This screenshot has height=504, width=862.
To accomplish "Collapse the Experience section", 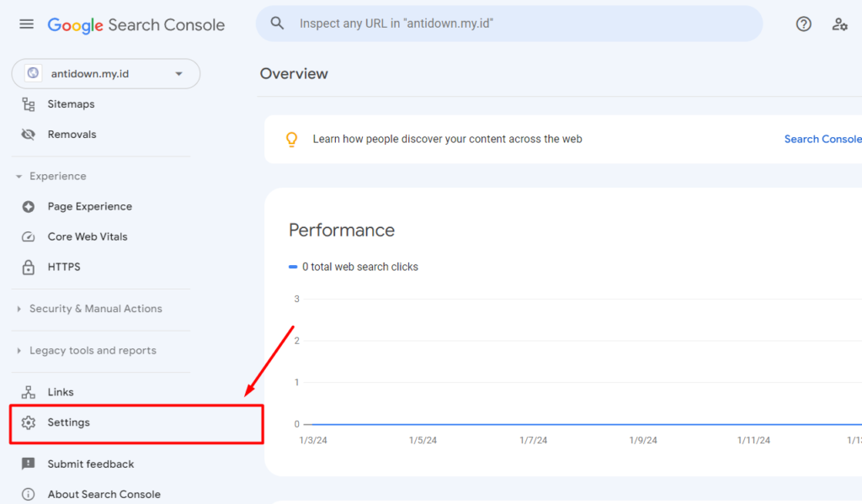I will pos(21,176).
